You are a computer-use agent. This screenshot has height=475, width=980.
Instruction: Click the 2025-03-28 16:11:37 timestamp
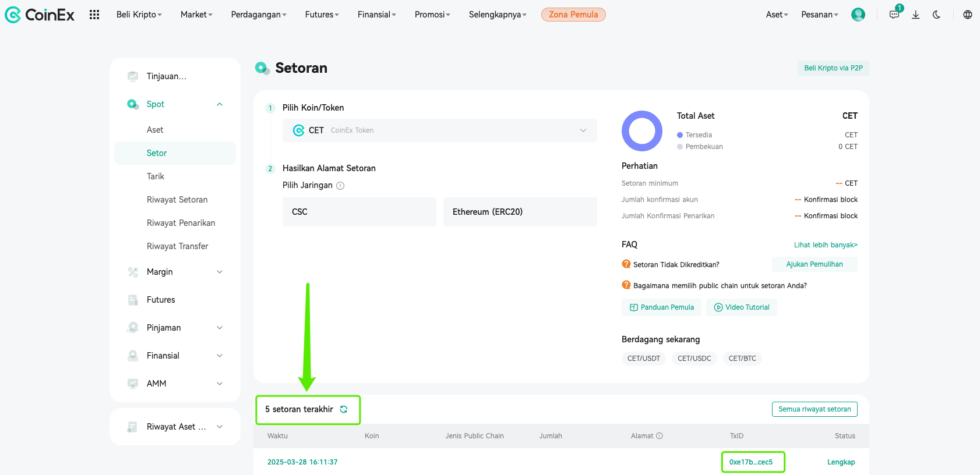coord(302,462)
